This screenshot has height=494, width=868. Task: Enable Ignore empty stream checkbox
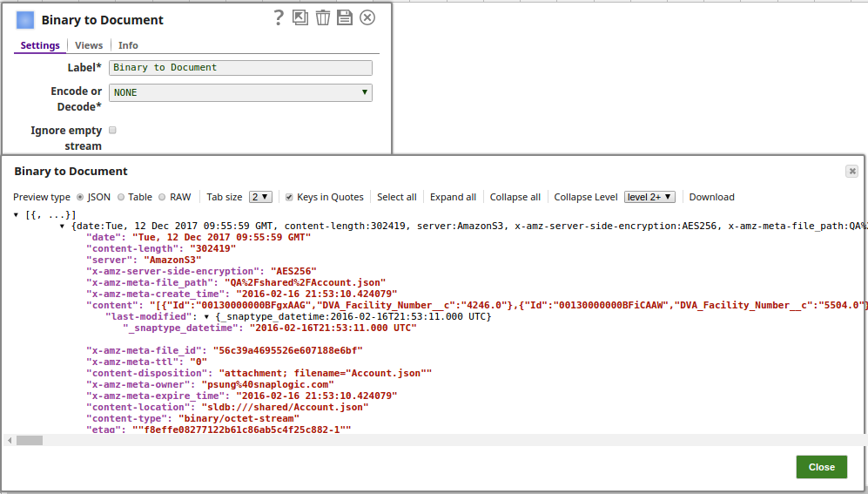click(112, 130)
